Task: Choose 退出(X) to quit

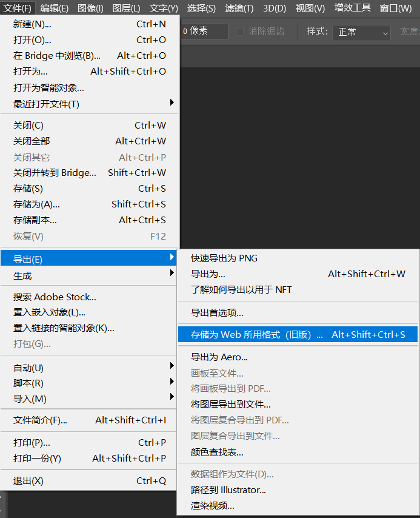Action: tap(88, 481)
